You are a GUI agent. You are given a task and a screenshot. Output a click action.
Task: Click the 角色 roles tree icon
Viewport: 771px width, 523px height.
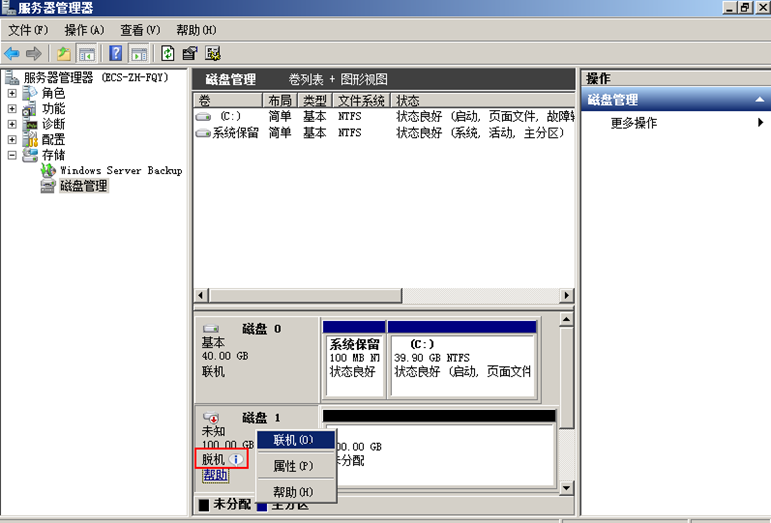(30, 93)
